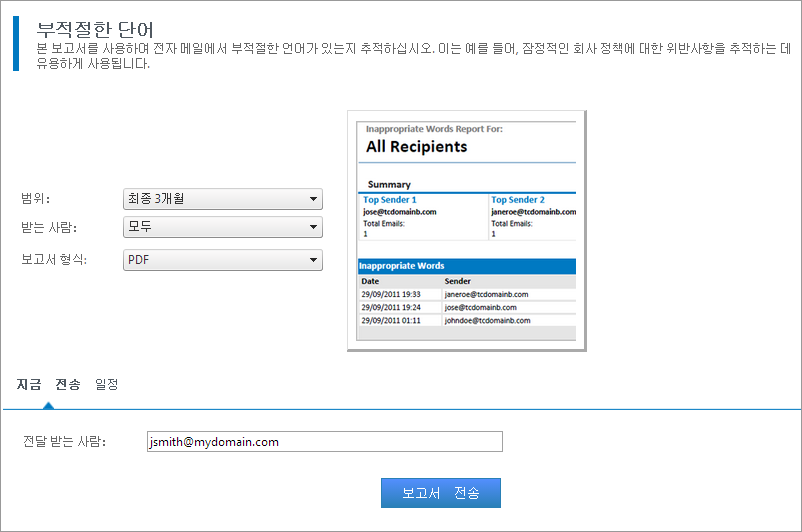Click the 보고서 형식: field label
The height and width of the screenshot is (532, 802).
(x=54, y=260)
